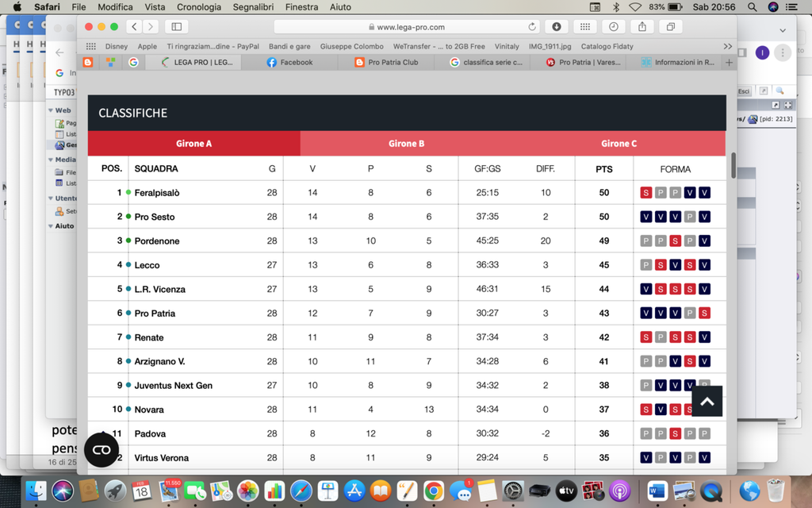Open a new tab with plus button

(729, 62)
